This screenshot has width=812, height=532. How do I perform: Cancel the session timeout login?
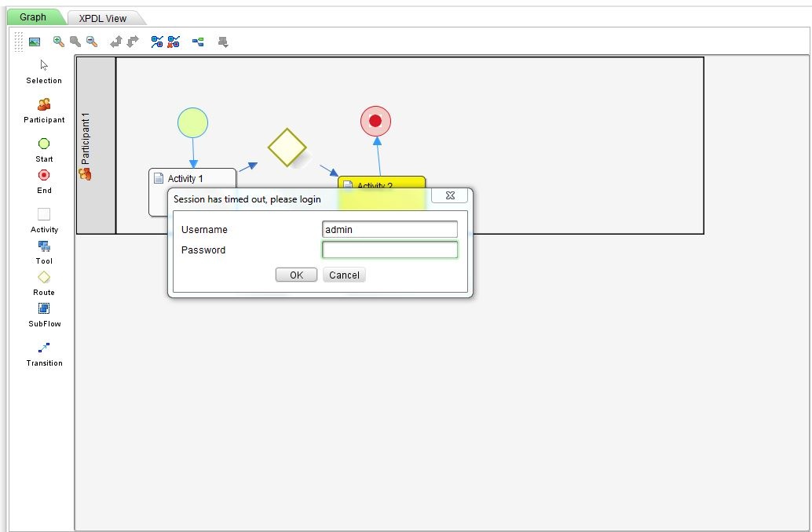(344, 275)
